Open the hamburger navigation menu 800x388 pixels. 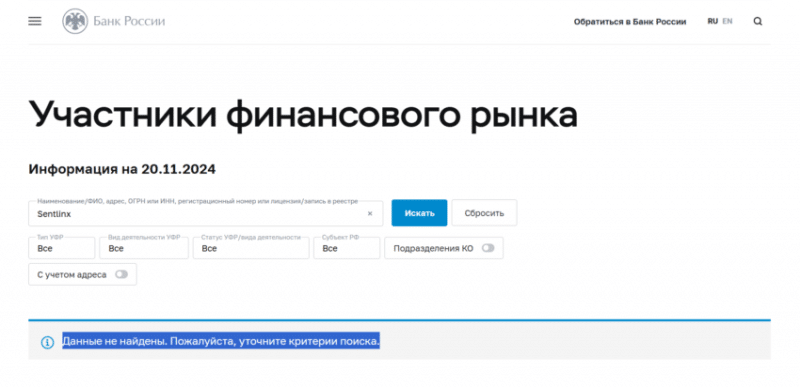(x=35, y=21)
